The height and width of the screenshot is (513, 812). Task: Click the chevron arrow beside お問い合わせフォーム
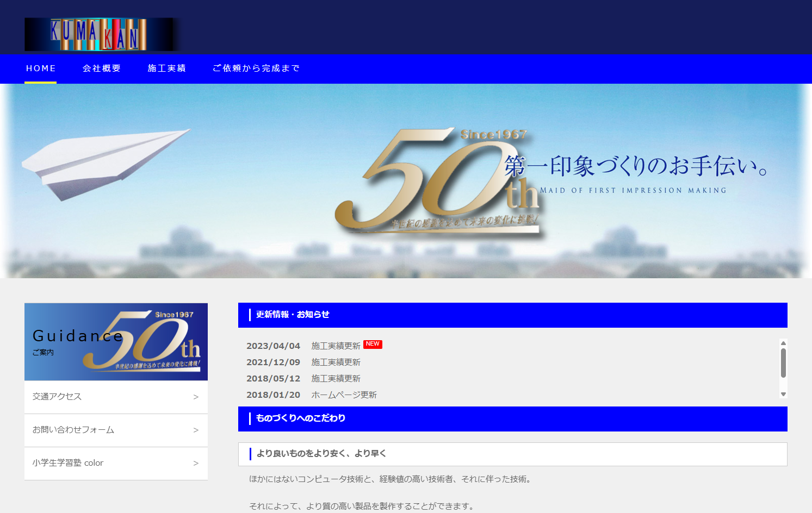[196, 430]
